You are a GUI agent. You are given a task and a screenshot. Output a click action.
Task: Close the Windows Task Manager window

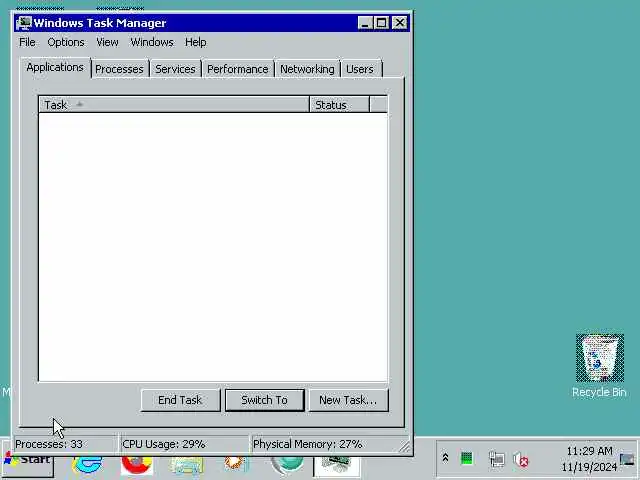(400, 23)
